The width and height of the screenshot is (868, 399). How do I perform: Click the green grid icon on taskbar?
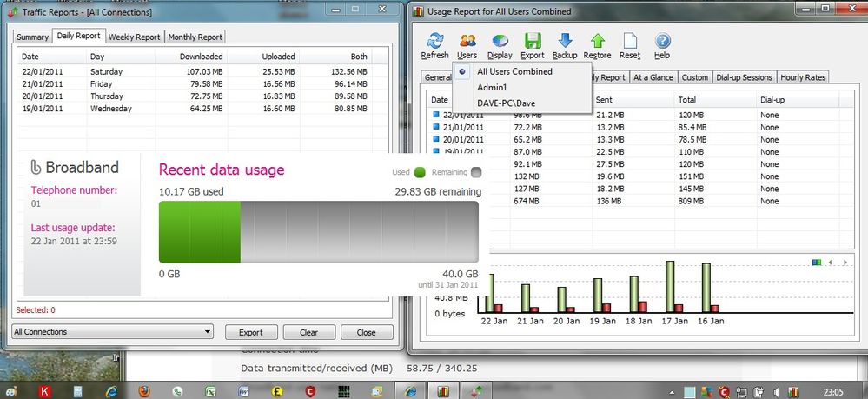pyautogui.click(x=344, y=390)
